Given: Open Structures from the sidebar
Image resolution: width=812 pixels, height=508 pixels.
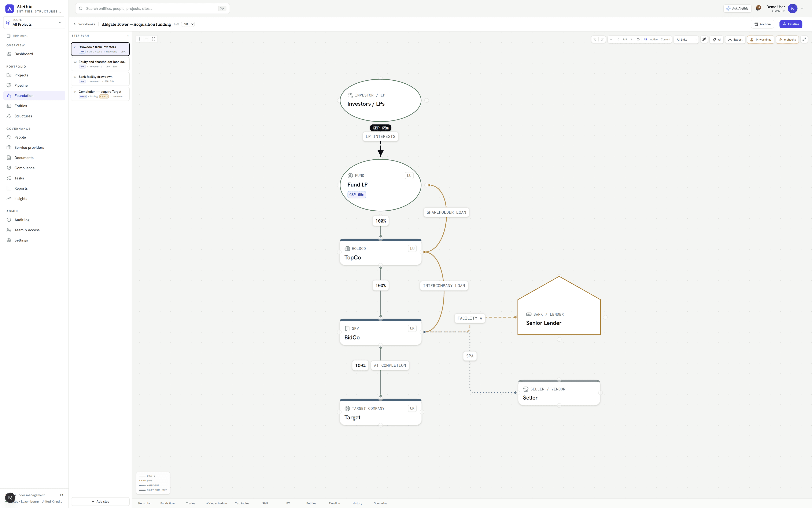Looking at the screenshot, I should click(x=34, y=116).
